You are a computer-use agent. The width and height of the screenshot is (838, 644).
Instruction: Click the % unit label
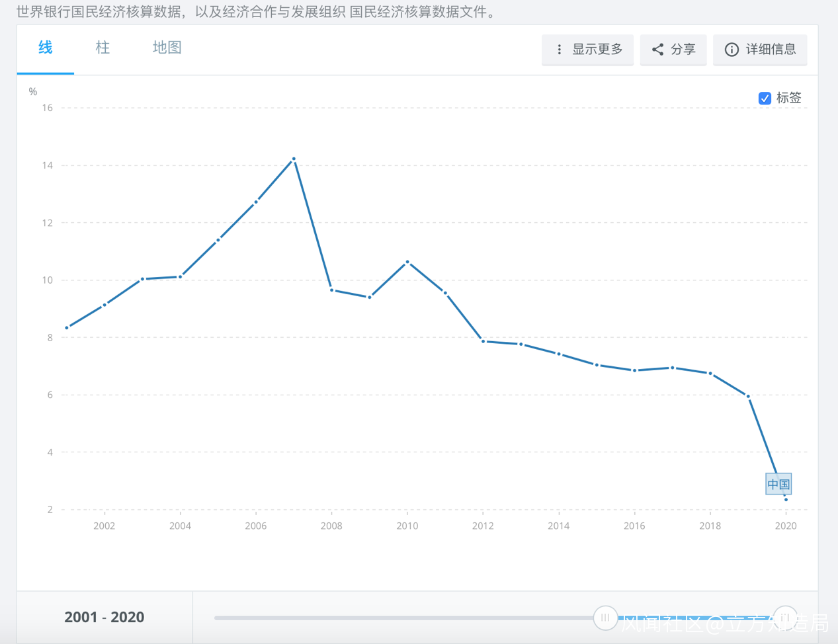(x=33, y=92)
